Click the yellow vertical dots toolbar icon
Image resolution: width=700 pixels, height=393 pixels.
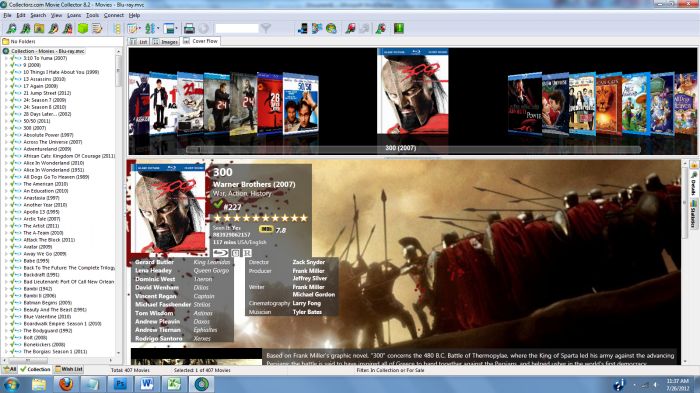117,29
